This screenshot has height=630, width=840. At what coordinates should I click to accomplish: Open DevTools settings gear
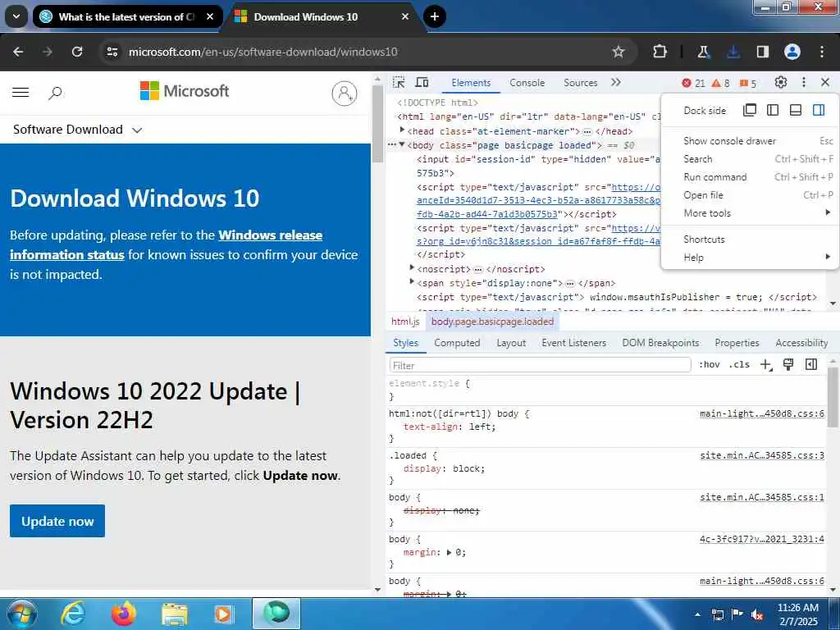(781, 83)
